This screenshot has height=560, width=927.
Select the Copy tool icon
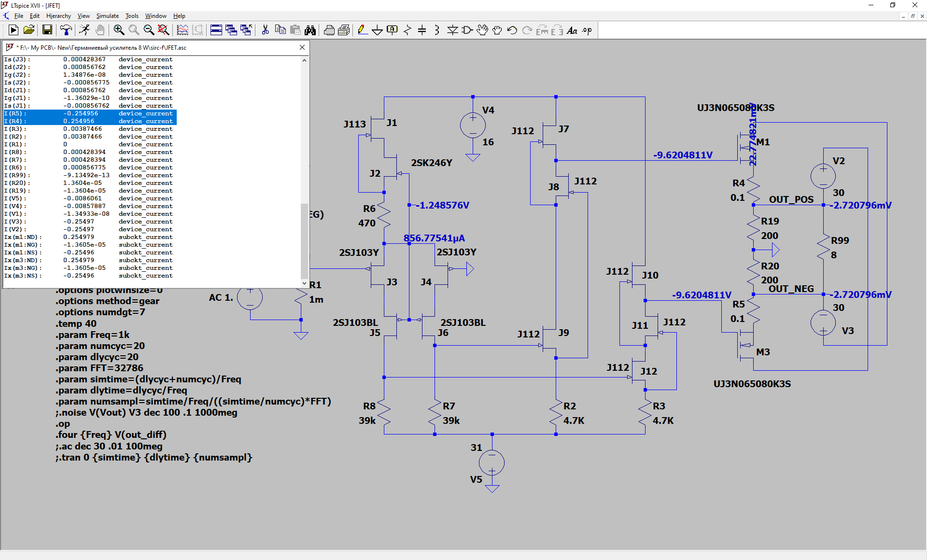280,30
